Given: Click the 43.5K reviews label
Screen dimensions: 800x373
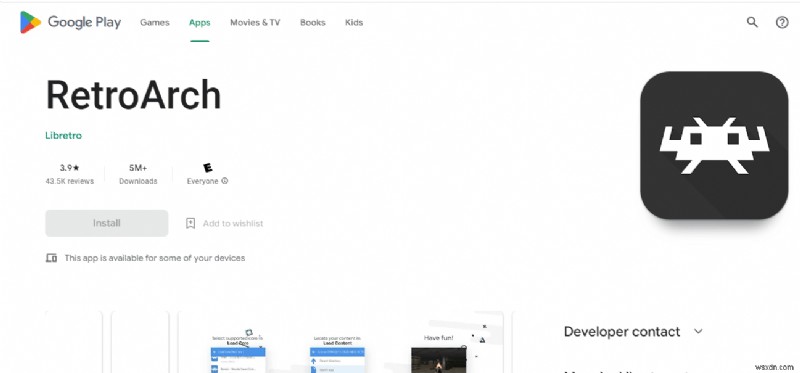Looking at the screenshot, I should pos(69,181).
